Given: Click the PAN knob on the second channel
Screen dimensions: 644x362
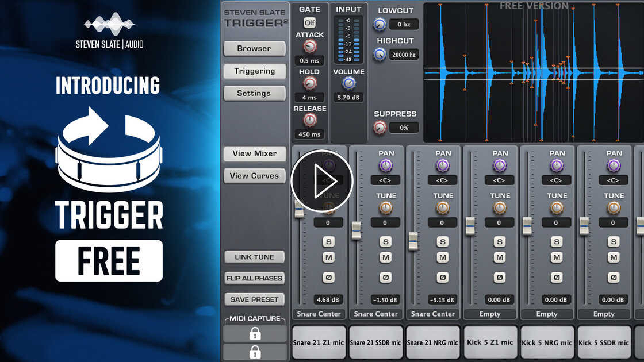Looking at the screenshot, I should click(385, 166).
